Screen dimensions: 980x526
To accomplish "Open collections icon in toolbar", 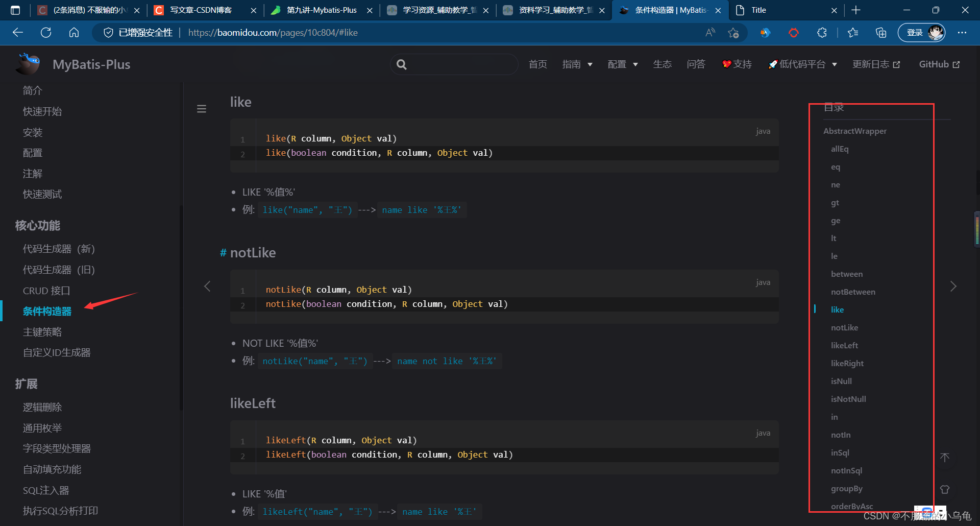I will (881, 33).
